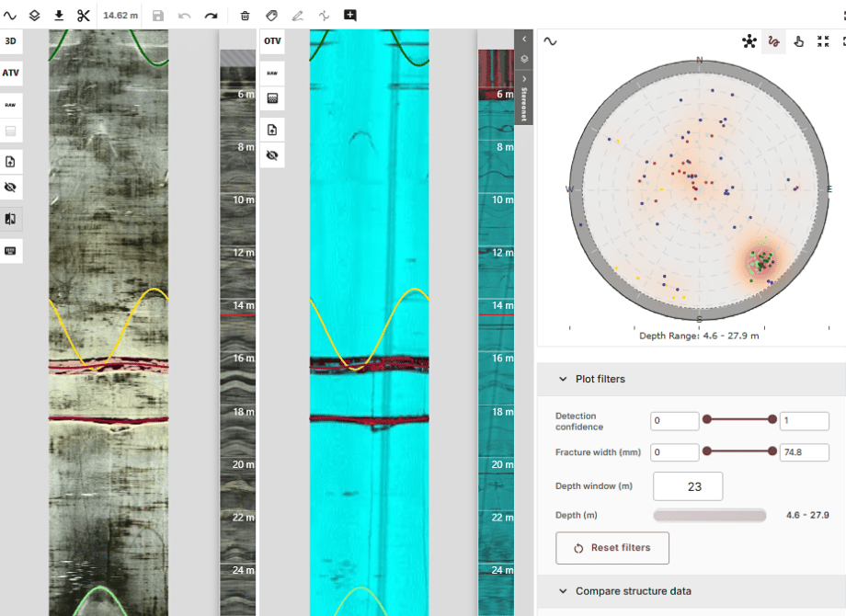Click the Detection confidence minimum field
This screenshot has height=616, width=846.
[674, 421]
